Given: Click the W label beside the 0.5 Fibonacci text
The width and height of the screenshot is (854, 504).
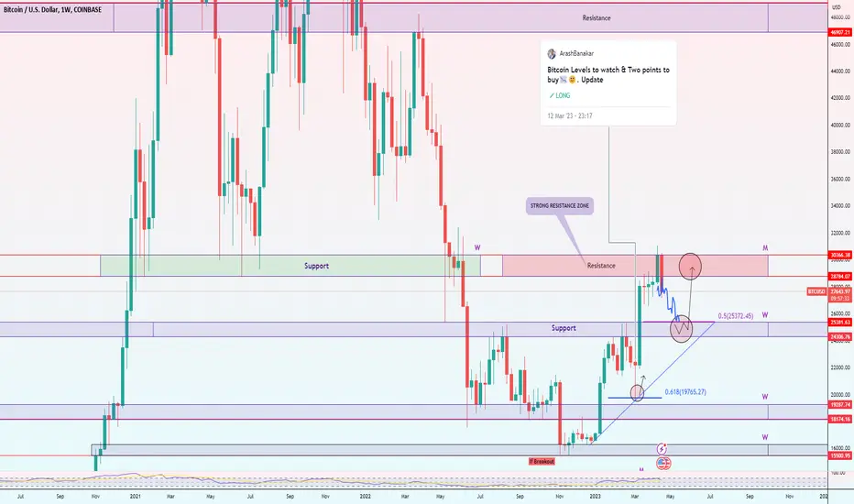Looking at the screenshot, I should point(765,315).
